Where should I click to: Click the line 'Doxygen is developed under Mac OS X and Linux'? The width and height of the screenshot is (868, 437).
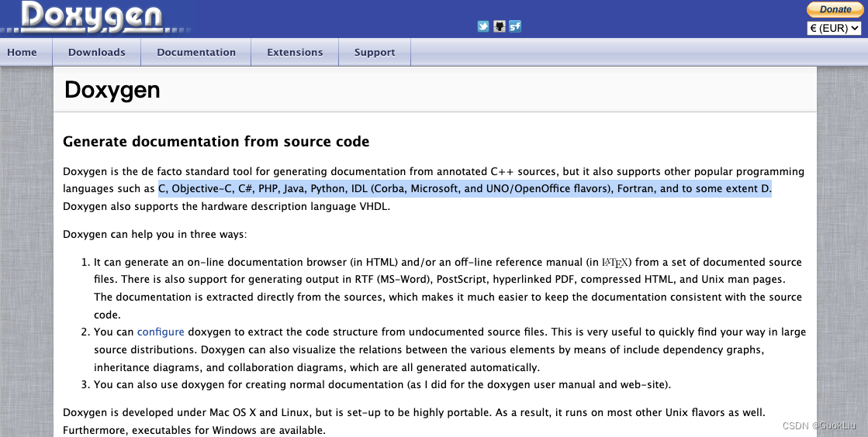pyautogui.click(x=413, y=413)
